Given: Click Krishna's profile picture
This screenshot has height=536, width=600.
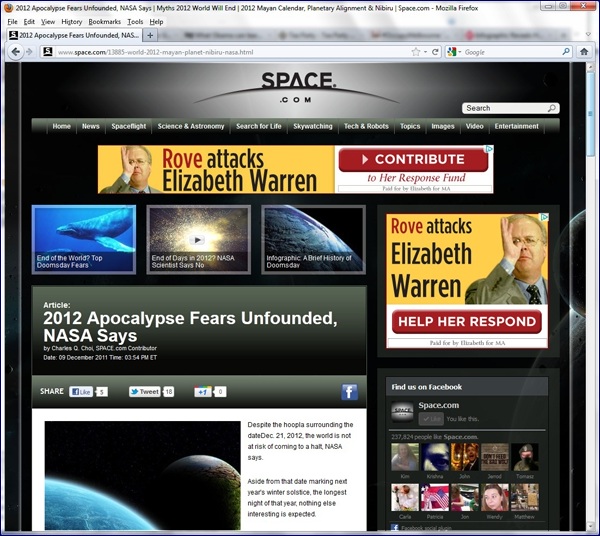Looking at the screenshot, I should coord(435,457).
